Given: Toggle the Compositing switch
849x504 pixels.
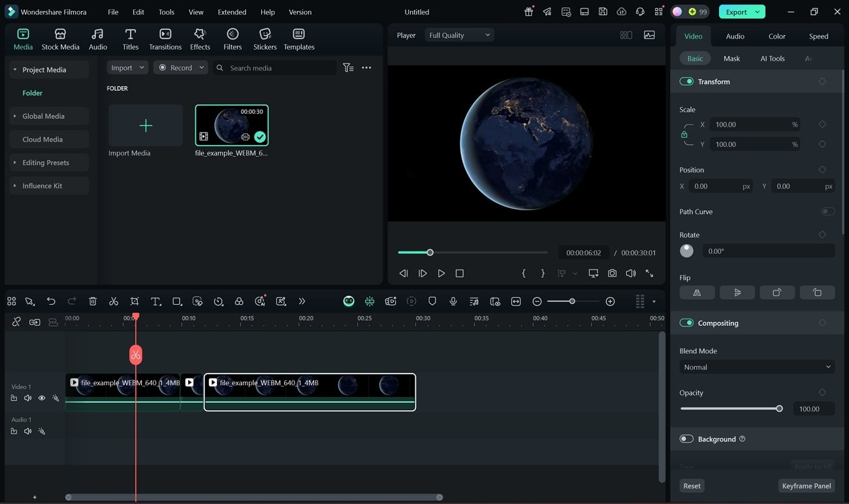Looking at the screenshot, I should 686,323.
